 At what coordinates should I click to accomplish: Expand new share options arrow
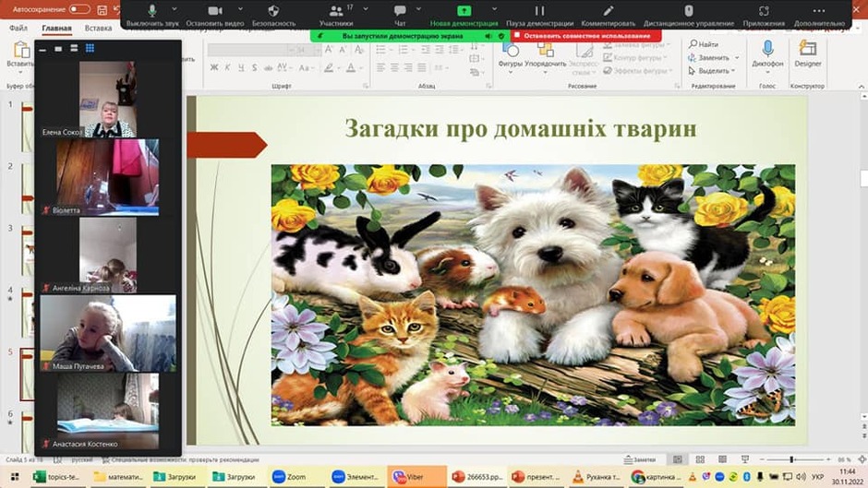point(494,9)
